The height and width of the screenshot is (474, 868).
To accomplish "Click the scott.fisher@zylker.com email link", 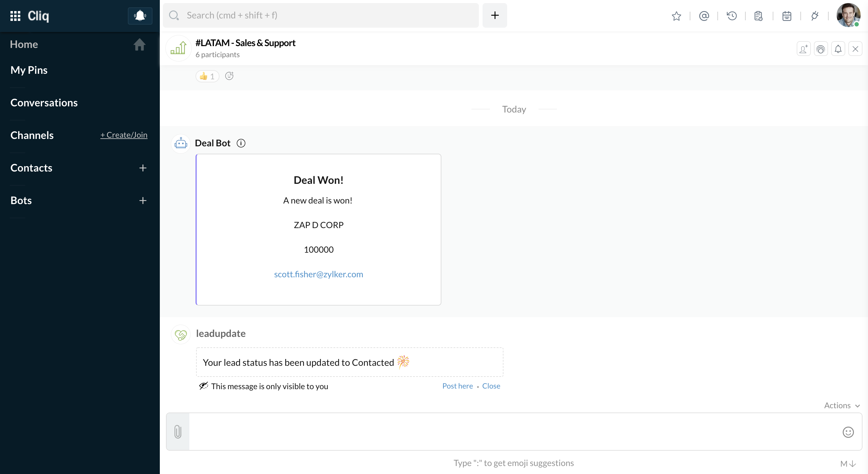I will click(x=318, y=274).
